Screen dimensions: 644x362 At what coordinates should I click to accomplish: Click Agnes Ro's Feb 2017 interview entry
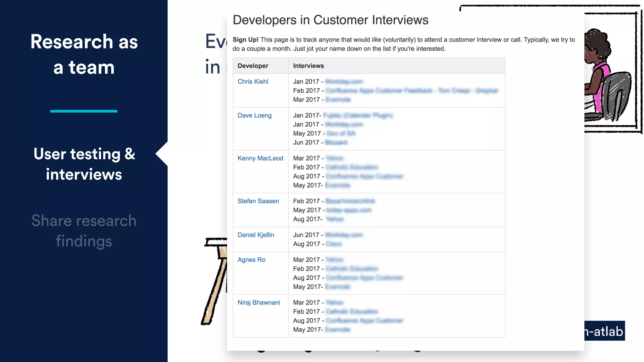coord(336,269)
